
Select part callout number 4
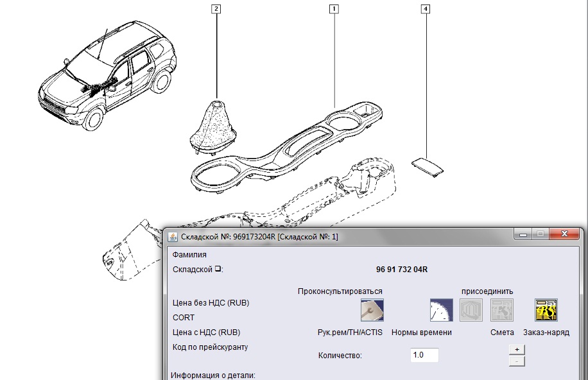425,8
